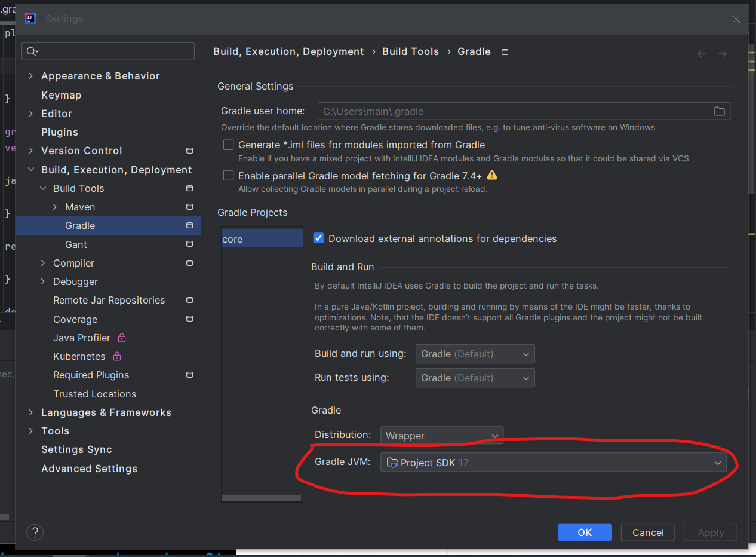Open the Gradle JVM Project SDK dropdown
This screenshot has width=756, height=557.
tap(554, 463)
